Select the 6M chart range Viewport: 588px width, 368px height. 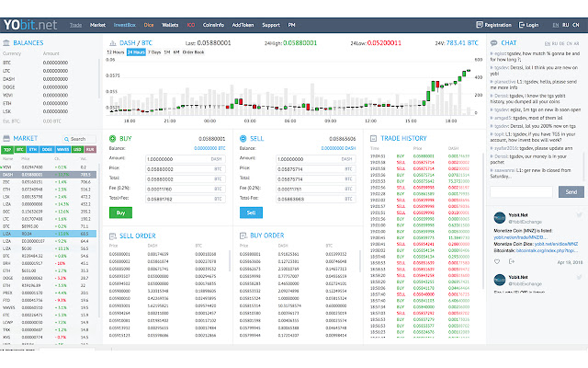pos(176,52)
